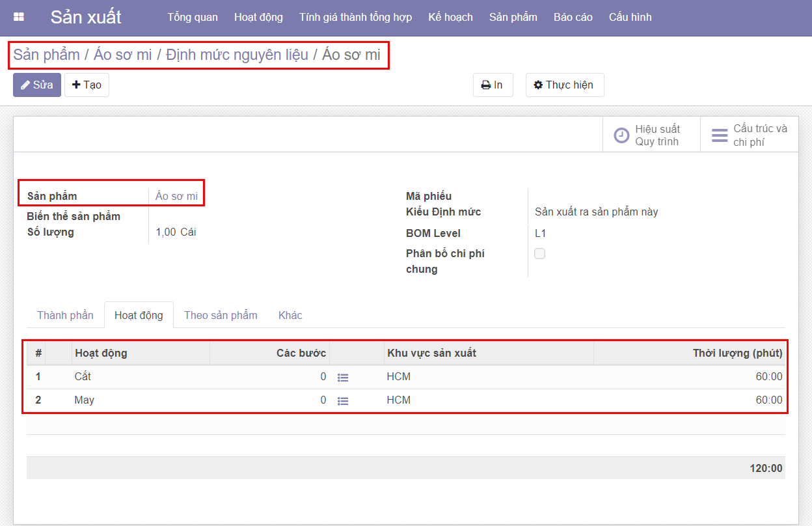
Task: Open the In print dropdown
Action: (x=493, y=85)
